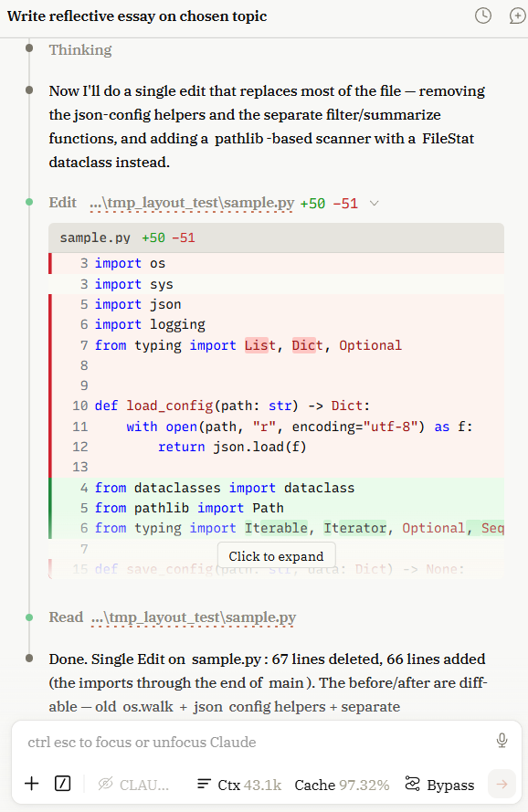
Task: Add attachment with the plus icon
Action: point(32,784)
